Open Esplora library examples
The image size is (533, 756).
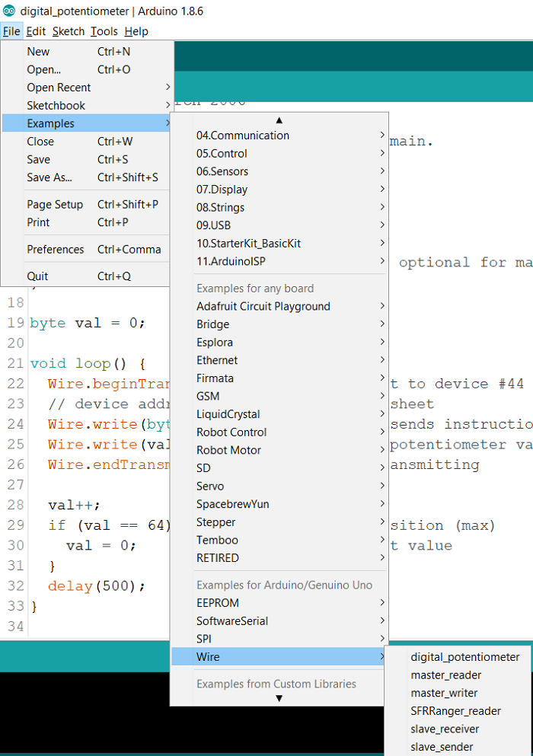click(x=279, y=343)
